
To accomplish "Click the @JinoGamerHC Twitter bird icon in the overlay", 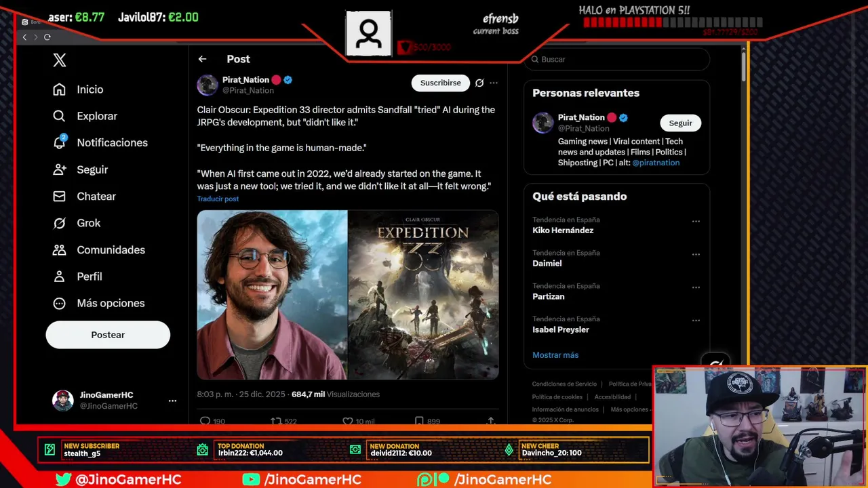I will (x=63, y=479).
